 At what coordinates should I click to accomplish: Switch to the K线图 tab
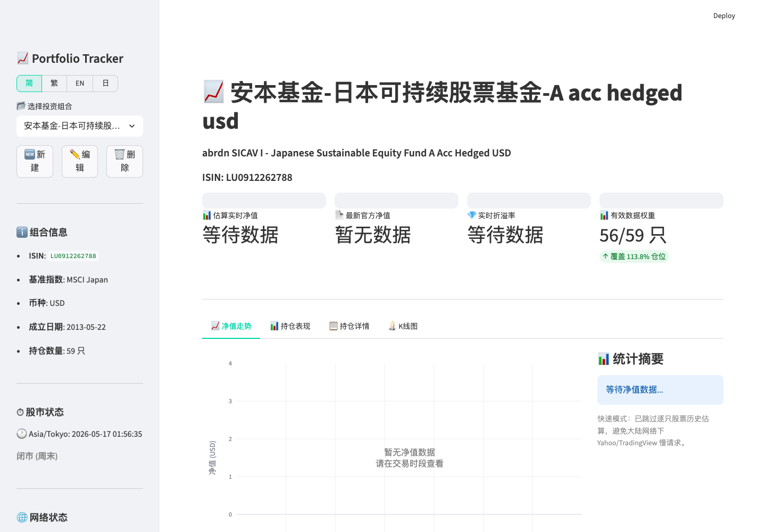403,326
